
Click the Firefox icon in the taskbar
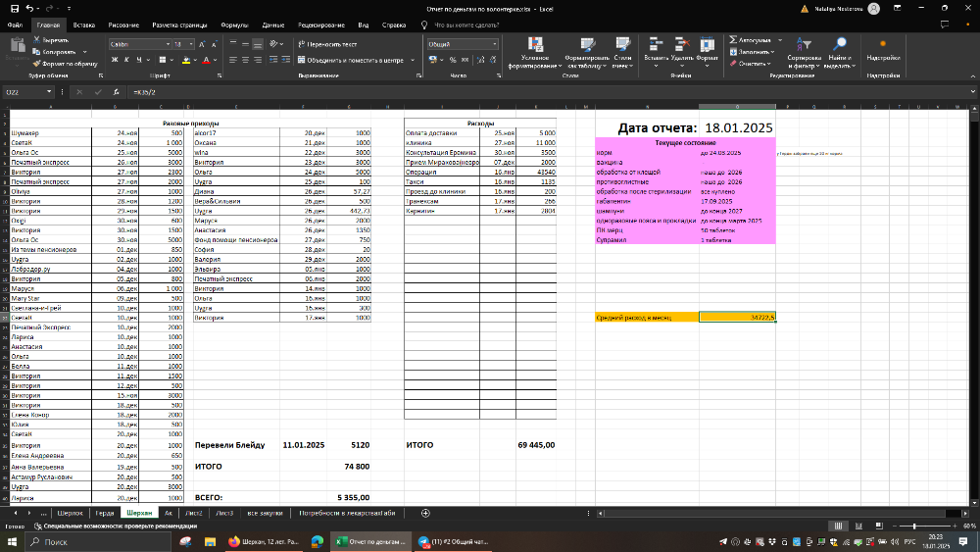click(x=233, y=540)
